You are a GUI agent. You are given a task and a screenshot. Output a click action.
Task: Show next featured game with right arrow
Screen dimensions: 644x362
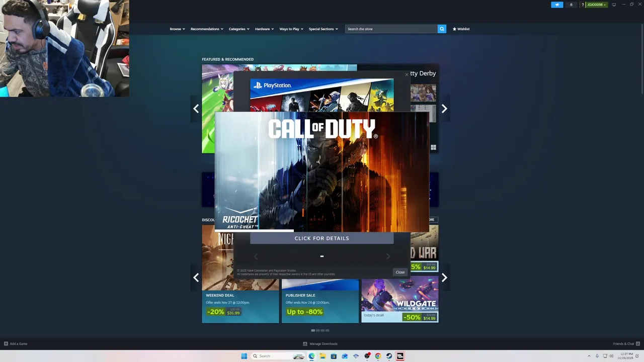(444, 109)
